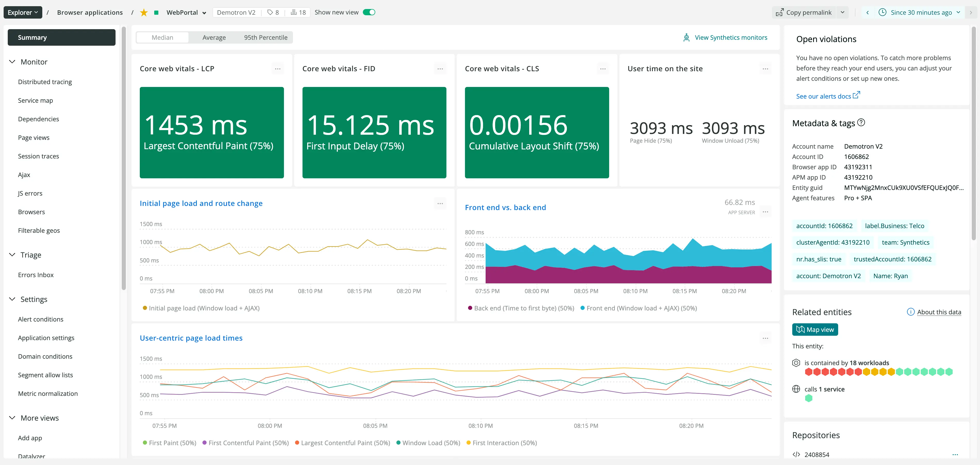Select the Average tab
Image resolution: width=980 pixels, height=465 pixels.
click(x=214, y=37)
